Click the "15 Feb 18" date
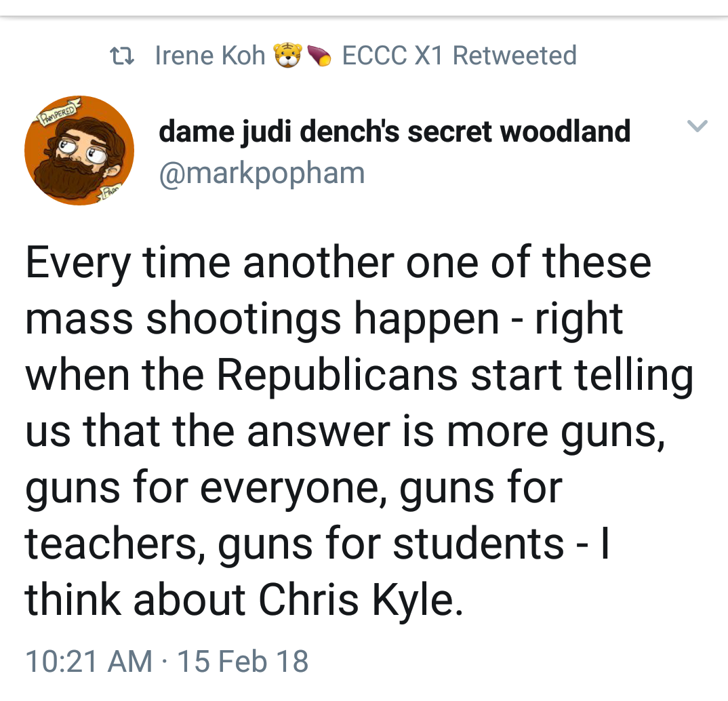The height and width of the screenshot is (701, 728). [x=243, y=661]
